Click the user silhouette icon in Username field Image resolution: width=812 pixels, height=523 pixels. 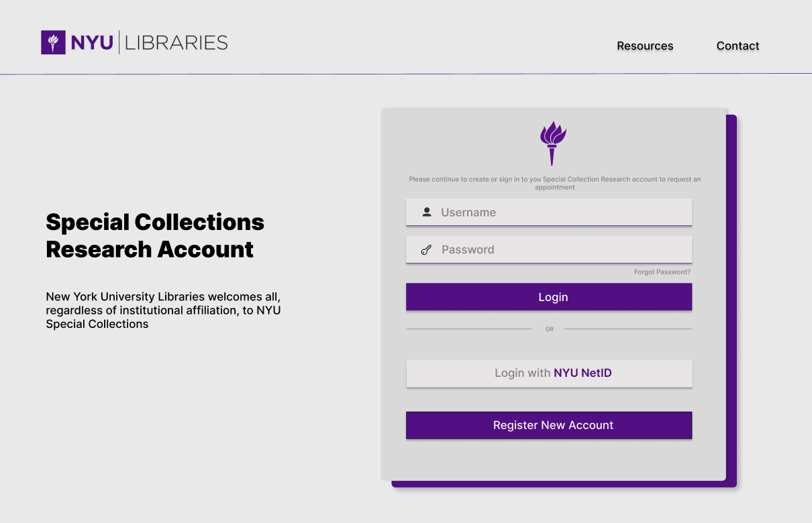427,212
